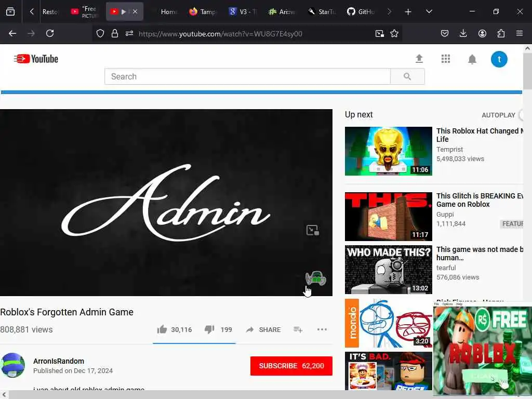Click the video player area
Image resolution: width=532 pixels, height=399 pixels.
[x=166, y=202]
